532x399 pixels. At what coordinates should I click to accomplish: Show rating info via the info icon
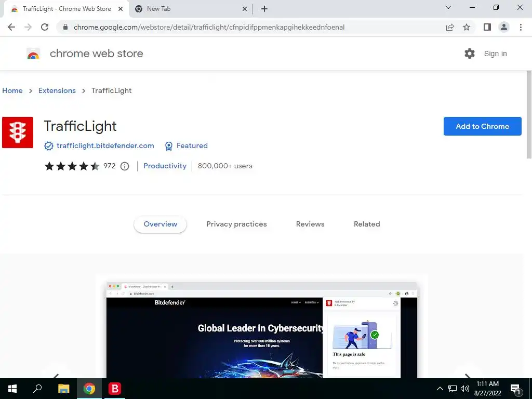click(x=125, y=166)
